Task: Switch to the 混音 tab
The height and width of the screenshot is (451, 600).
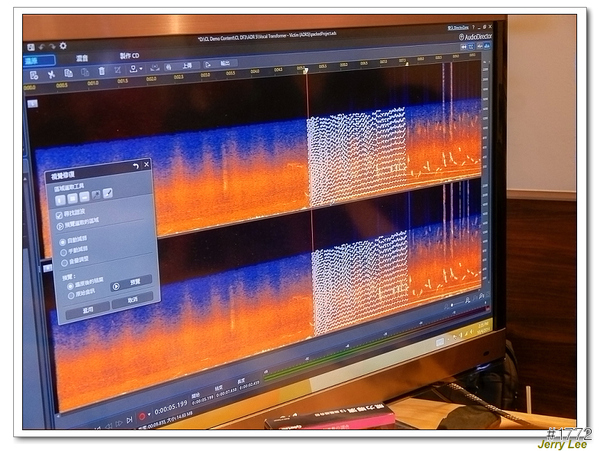Action: 82,58
